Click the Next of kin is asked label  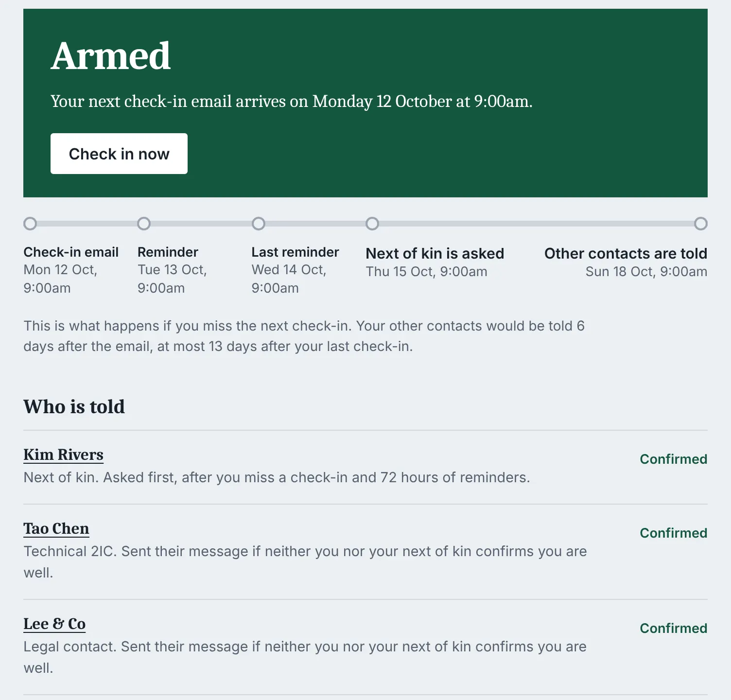point(435,253)
